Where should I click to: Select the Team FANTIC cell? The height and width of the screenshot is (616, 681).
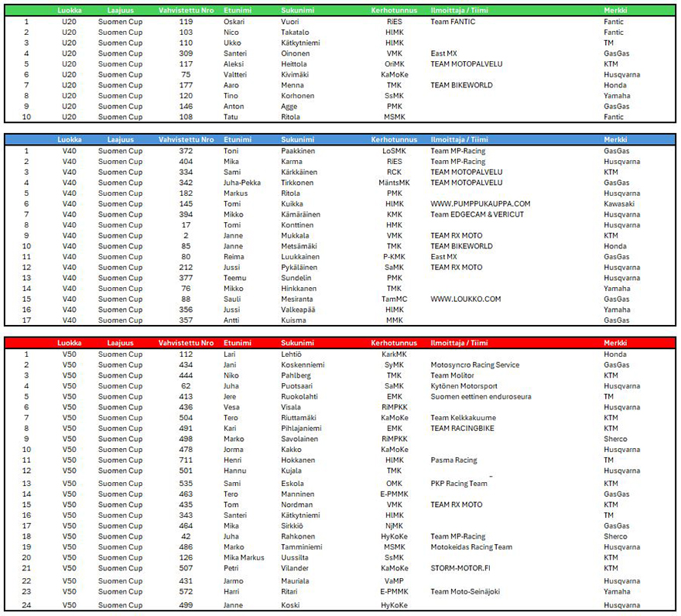453,22
